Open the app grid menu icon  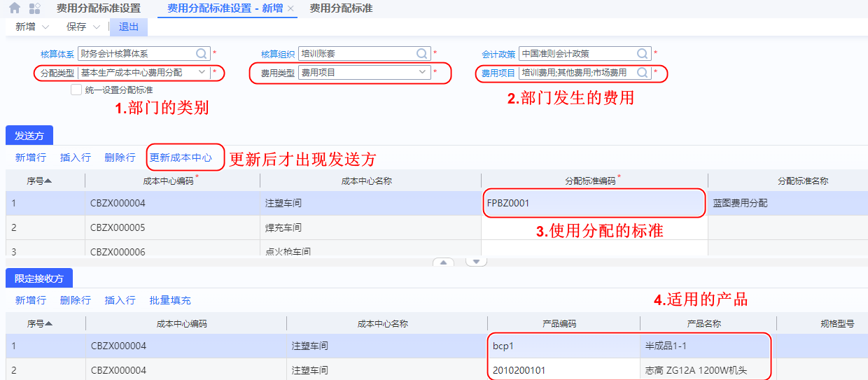34,8
